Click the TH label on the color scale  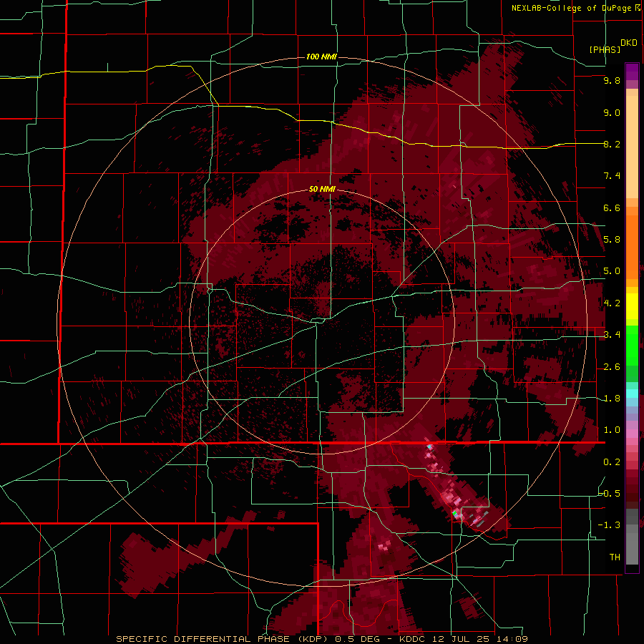(615, 557)
